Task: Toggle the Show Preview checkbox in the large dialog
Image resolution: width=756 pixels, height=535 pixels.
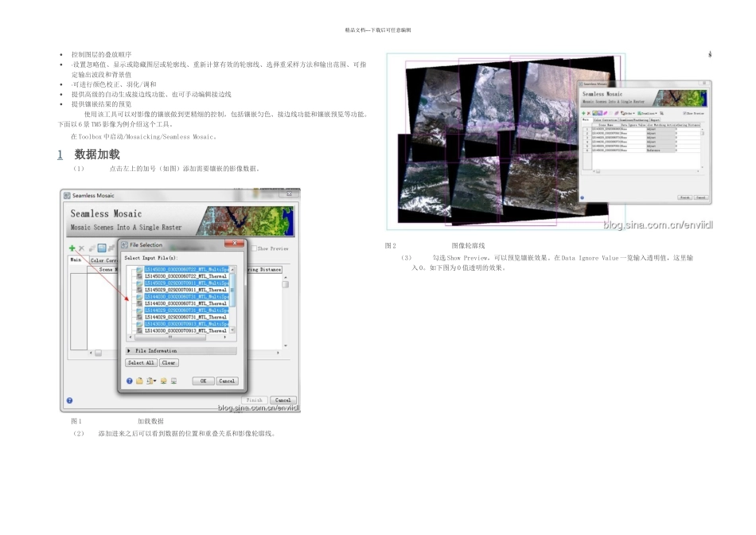Action: pyautogui.click(x=254, y=248)
